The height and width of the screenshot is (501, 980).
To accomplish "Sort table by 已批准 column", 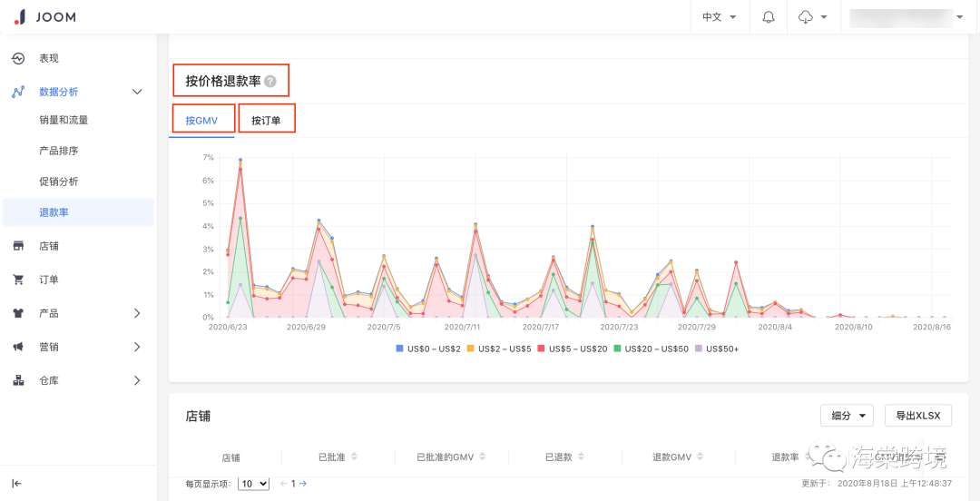I will click(x=355, y=457).
